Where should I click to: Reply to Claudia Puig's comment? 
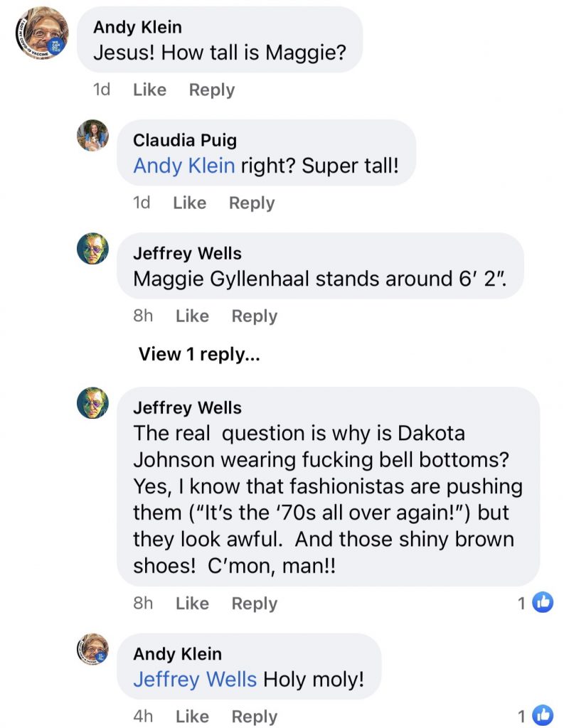251,203
